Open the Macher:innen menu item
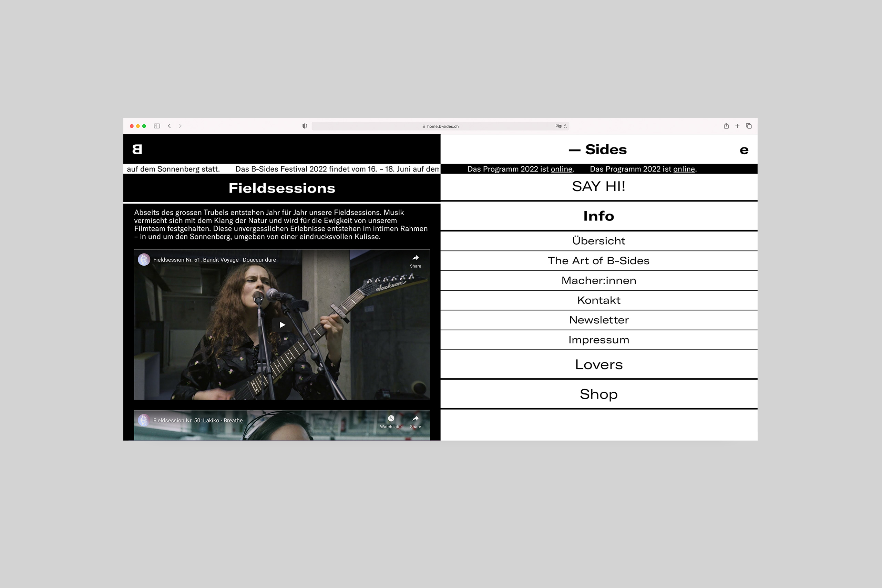Viewport: 882px width, 588px height. [x=598, y=280]
